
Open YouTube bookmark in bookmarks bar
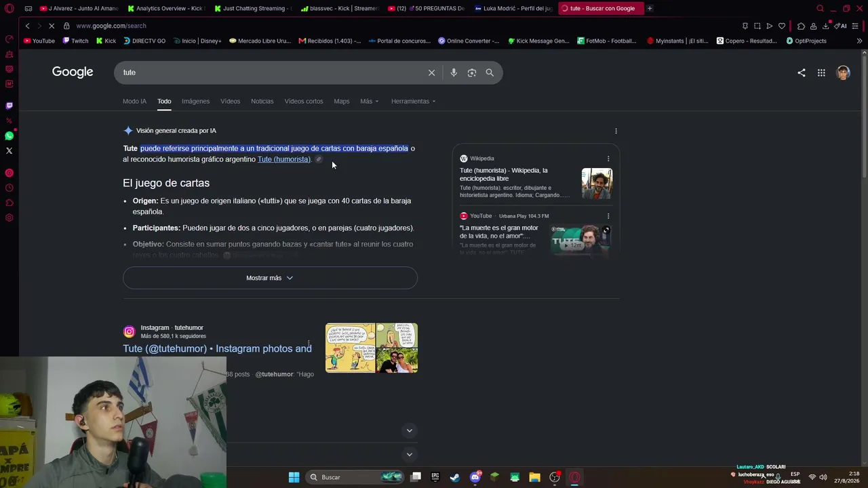(39, 41)
